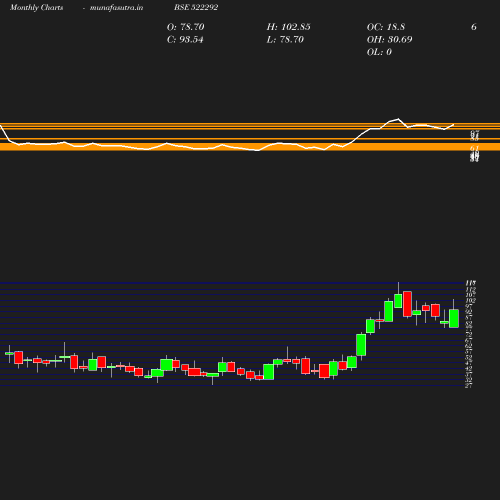This screenshot has height=500, width=500.
Task: Click the number 6 at top right
Action: point(474,27)
